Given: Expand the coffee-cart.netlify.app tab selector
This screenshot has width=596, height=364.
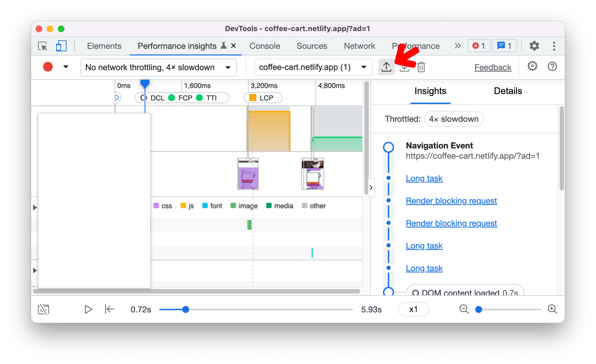Looking at the screenshot, I should (364, 67).
